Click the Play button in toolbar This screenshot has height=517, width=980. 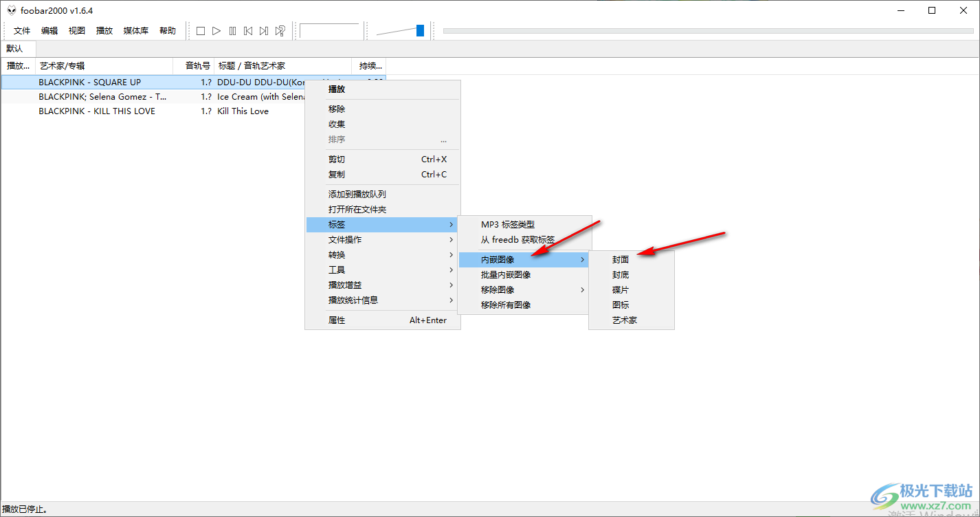pos(216,31)
